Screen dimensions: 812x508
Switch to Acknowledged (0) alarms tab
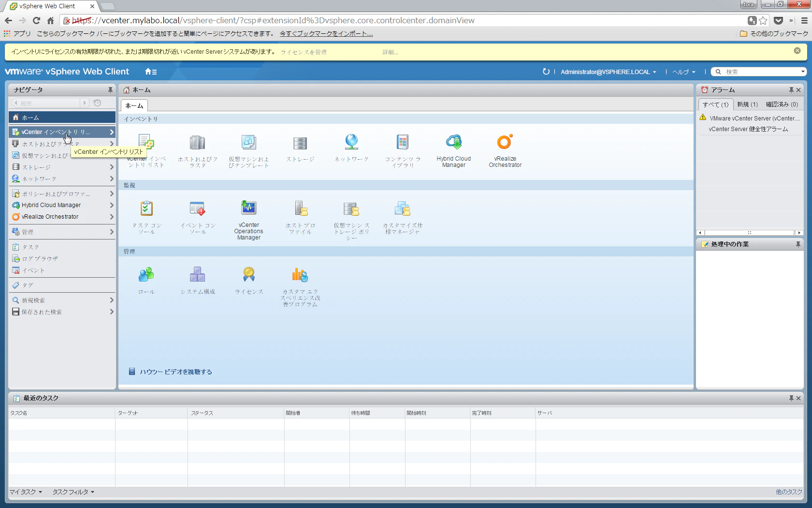pyautogui.click(x=782, y=105)
